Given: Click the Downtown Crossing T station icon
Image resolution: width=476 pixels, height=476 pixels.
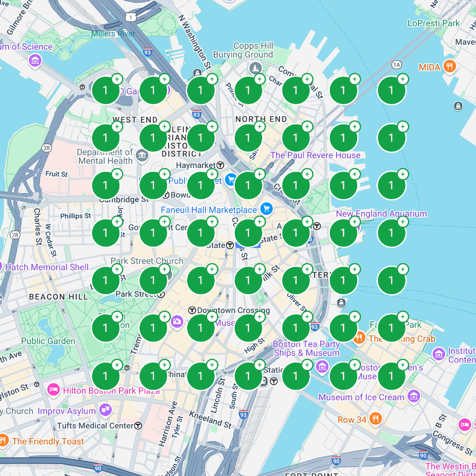Looking at the screenshot, I should pos(192,310).
